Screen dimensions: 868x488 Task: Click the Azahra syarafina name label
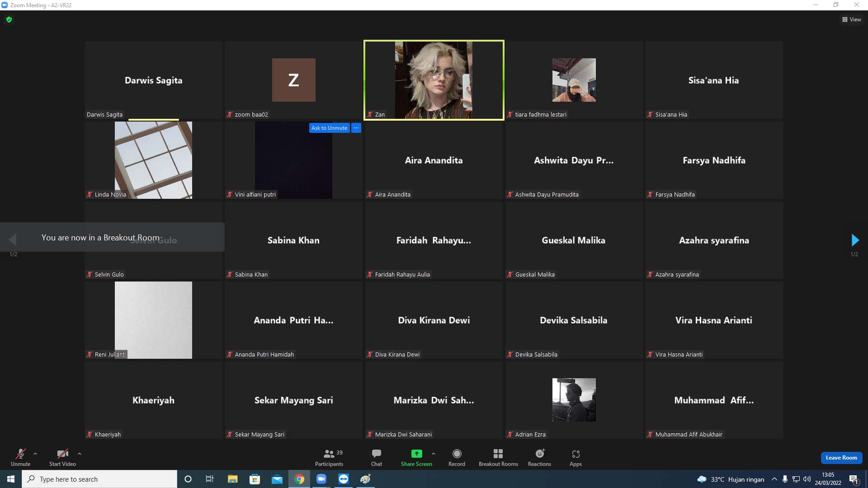(677, 275)
